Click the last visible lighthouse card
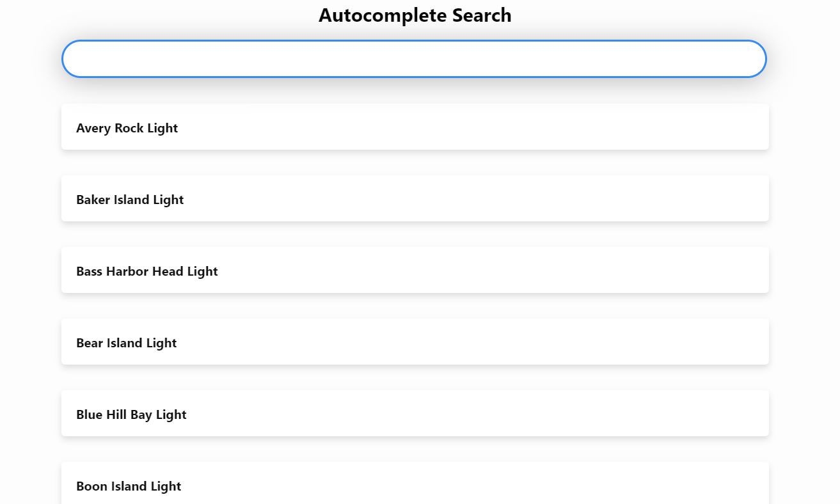840x504 pixels. click(x=415, y=485)
